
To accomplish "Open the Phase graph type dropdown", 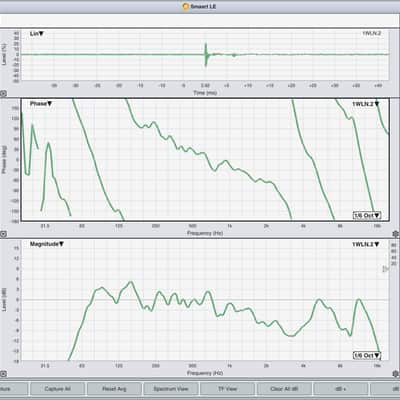I will [x=41, y=104].
